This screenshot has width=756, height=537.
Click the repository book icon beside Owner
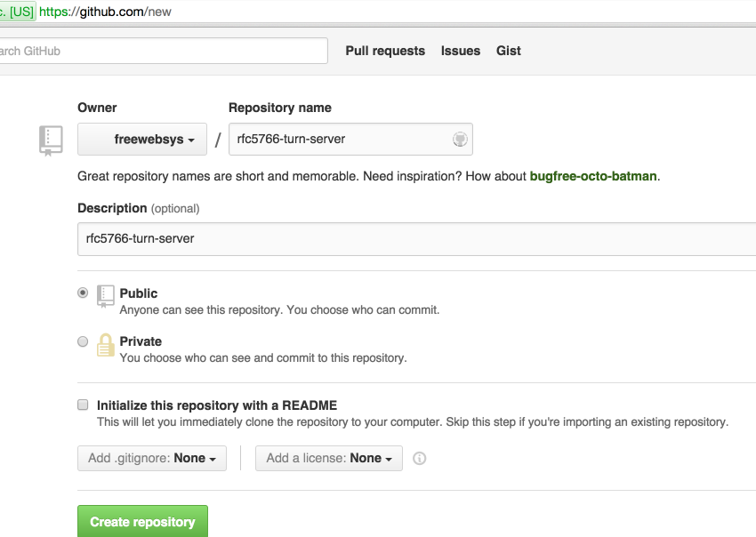(x=51, y=140)
